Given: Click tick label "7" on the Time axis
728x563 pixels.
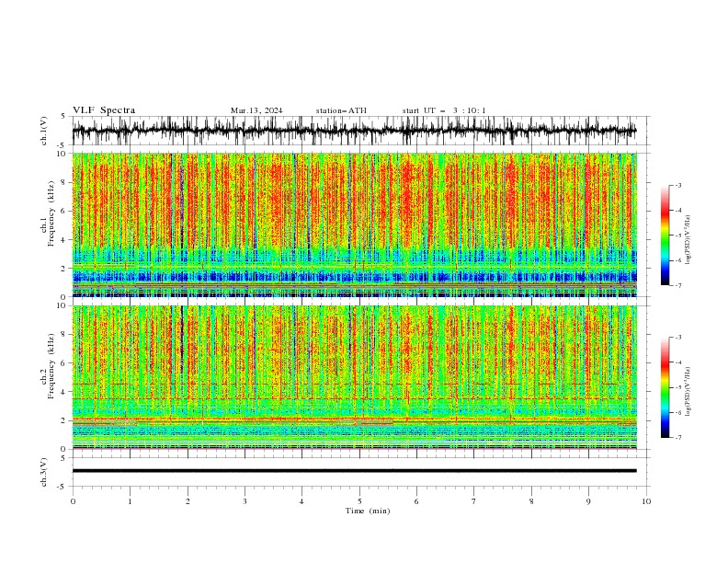Looking at the screenshot, I should (x=474, y=501).
